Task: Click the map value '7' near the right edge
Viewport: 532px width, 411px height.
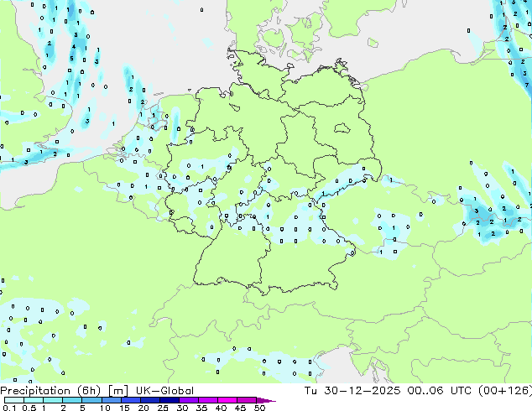Action: 527,85
